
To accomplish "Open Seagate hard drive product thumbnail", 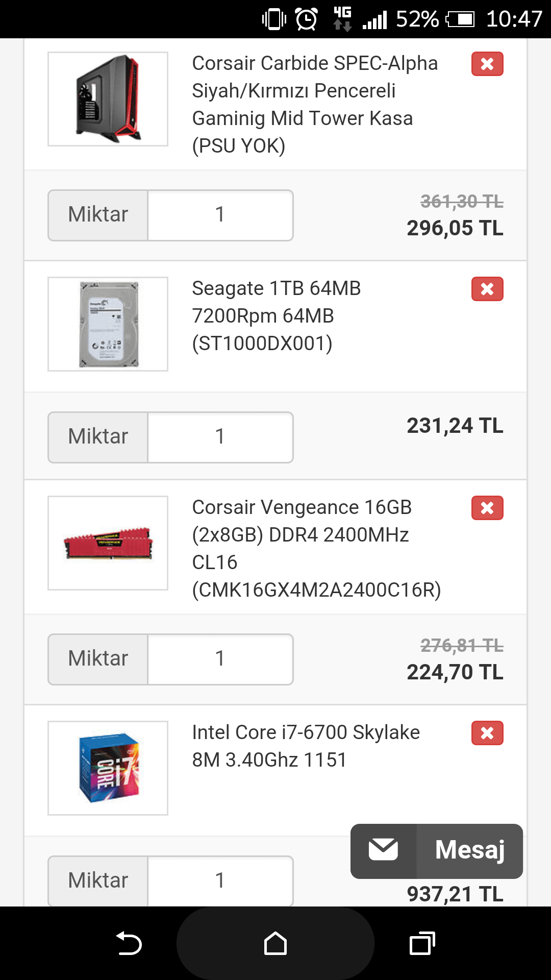I will 108,324.
